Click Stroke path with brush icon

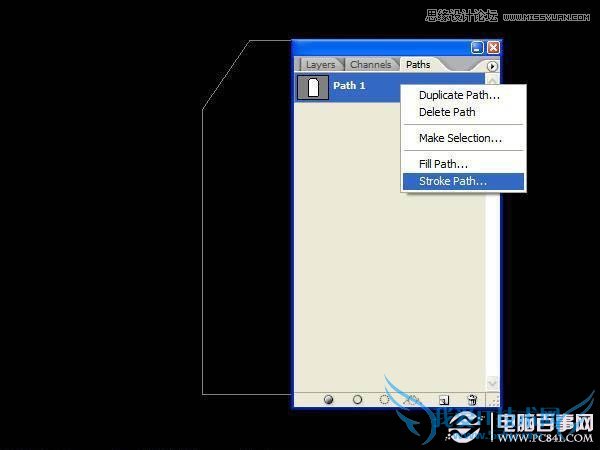[x=357, y=399]
